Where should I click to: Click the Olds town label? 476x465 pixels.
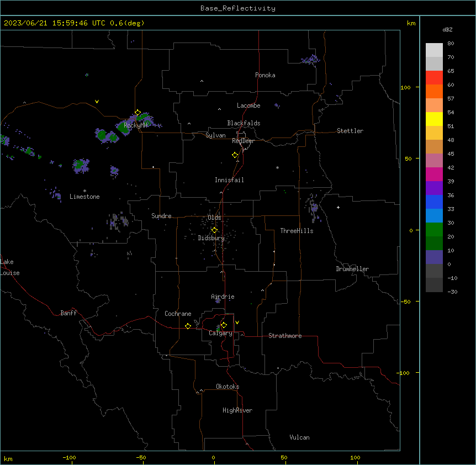pos(214,218)
